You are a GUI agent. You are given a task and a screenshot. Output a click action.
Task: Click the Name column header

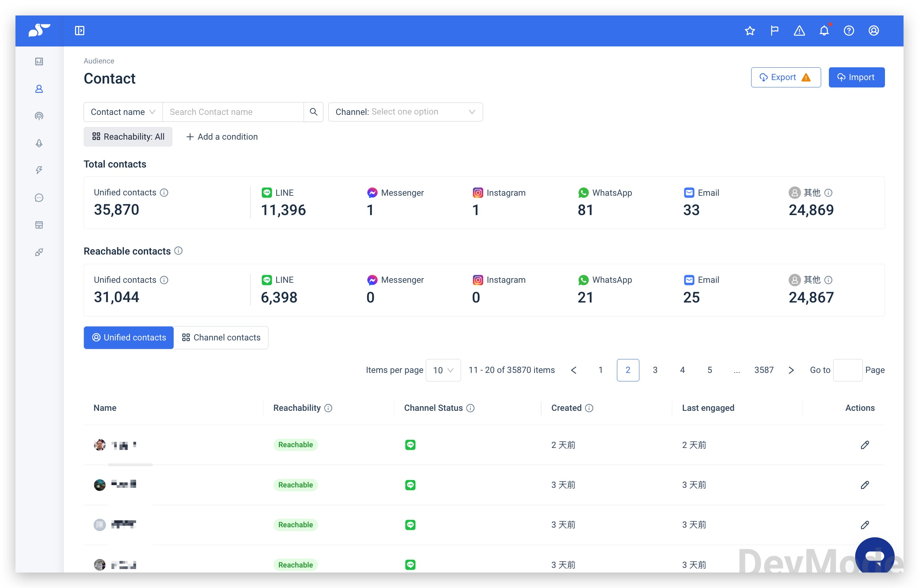[x=105, y=408]
